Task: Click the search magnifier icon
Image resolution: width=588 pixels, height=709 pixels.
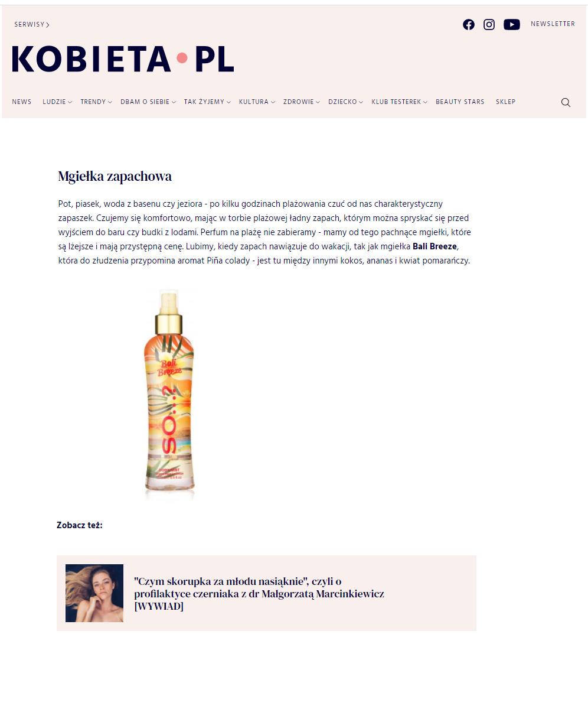Action: (x=566, y=102)
